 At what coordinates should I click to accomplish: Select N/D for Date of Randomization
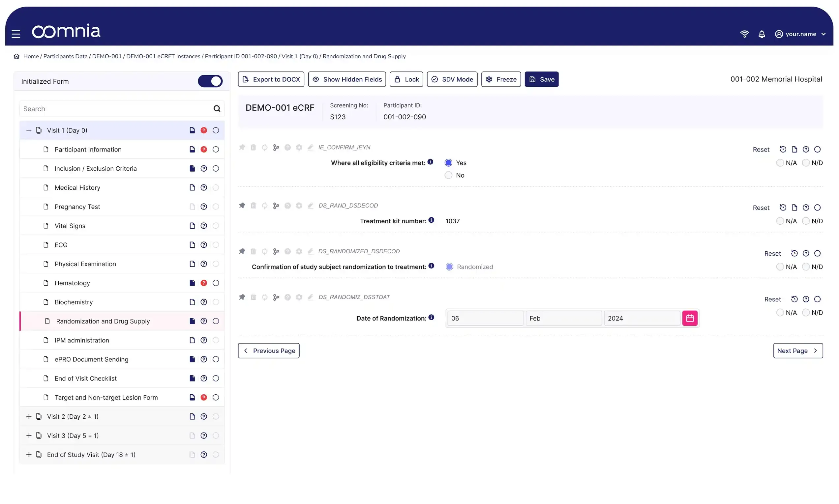[x=805, y=313]
